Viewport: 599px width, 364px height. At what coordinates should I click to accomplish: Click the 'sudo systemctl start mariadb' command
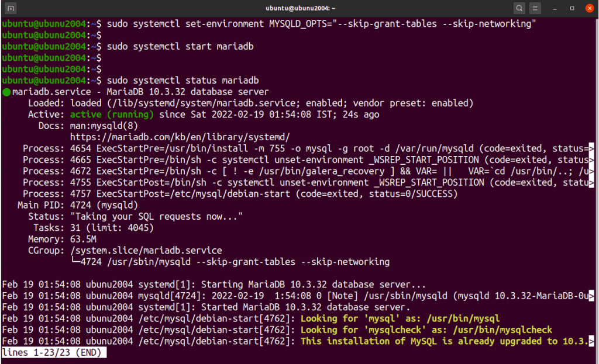[180, 46]
